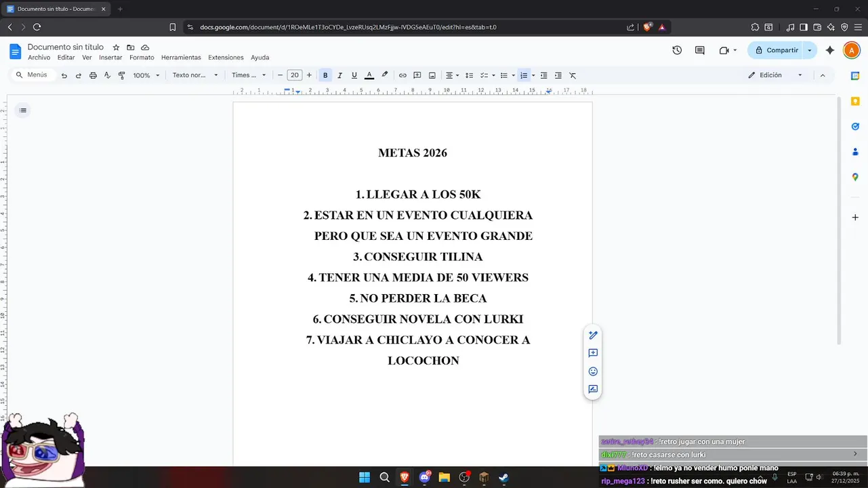Toggle underline formatting
This screenshot has height=488, width=868.
click(x=354, y=75)
